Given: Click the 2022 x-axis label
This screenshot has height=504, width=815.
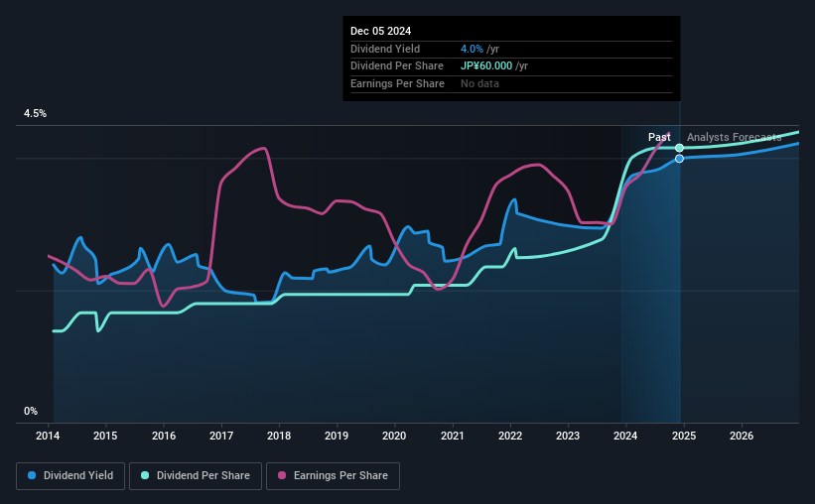Looking at the screenshot, I should tap(510, 436).
